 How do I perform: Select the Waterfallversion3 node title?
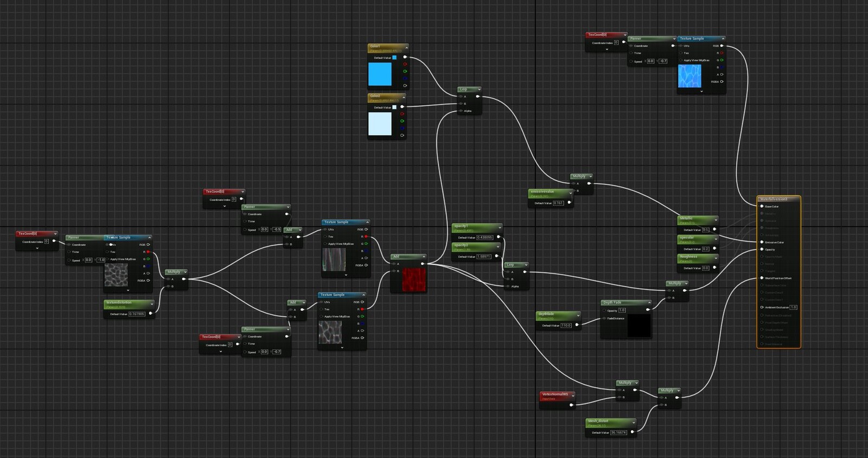pyautogui.click(x=774, y=199)
